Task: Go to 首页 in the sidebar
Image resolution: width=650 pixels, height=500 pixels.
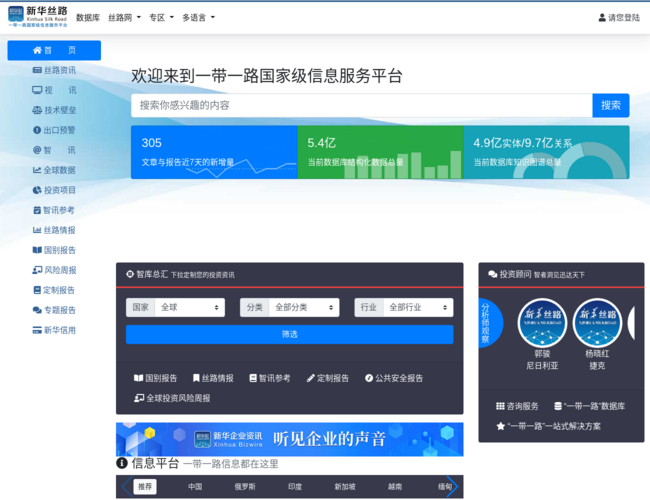Action: click(x=54, y=50)
